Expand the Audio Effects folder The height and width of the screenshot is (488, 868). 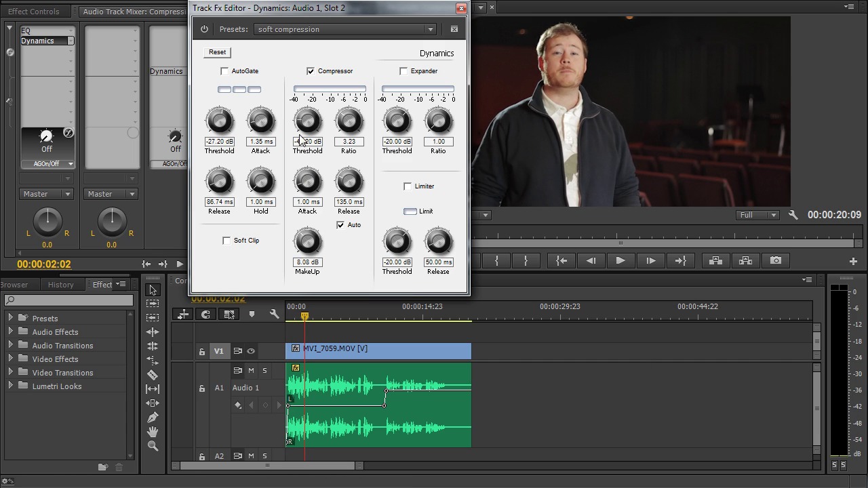[x=10, y=332]
